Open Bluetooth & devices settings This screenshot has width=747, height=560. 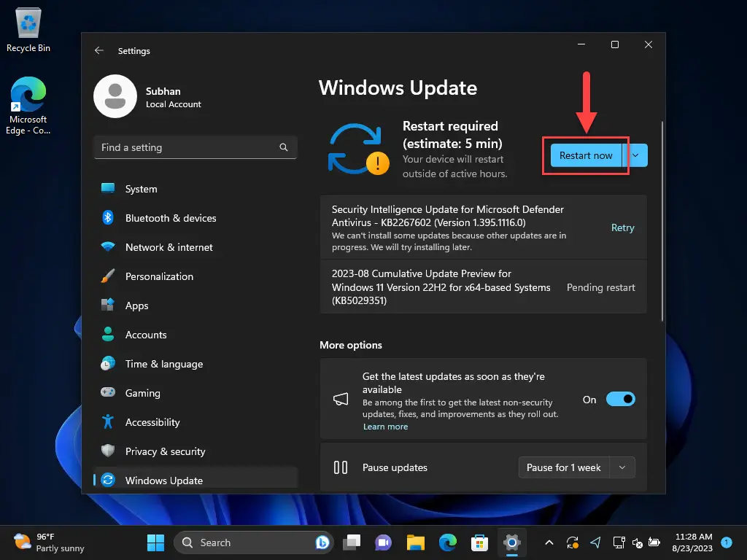(196, 218)
